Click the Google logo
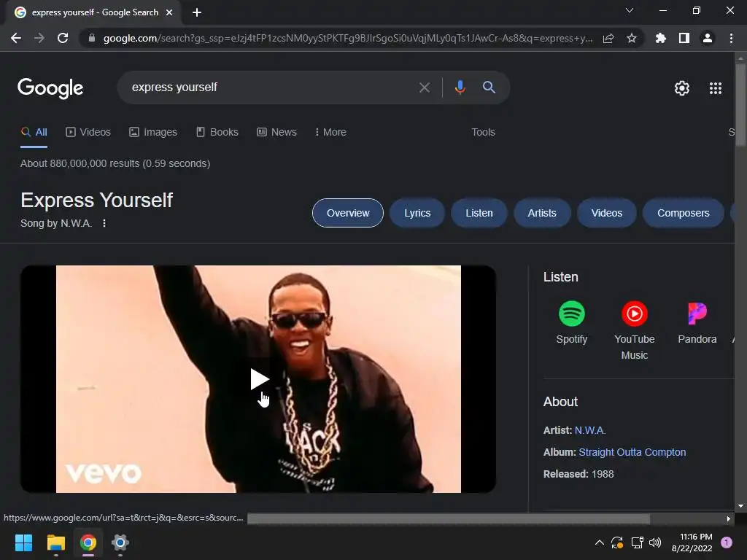Image resolution: width=747 pixels, height=560 pixels. click(50, 88)
